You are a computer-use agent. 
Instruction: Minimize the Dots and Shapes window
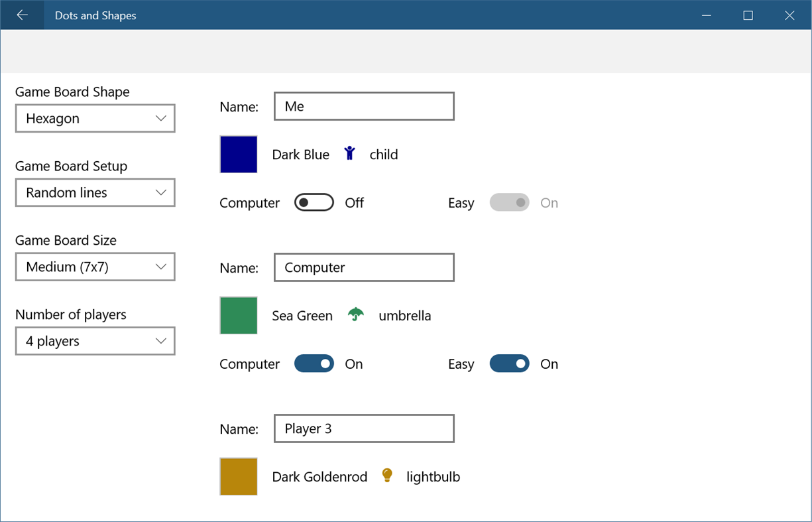tap(707, 15)
